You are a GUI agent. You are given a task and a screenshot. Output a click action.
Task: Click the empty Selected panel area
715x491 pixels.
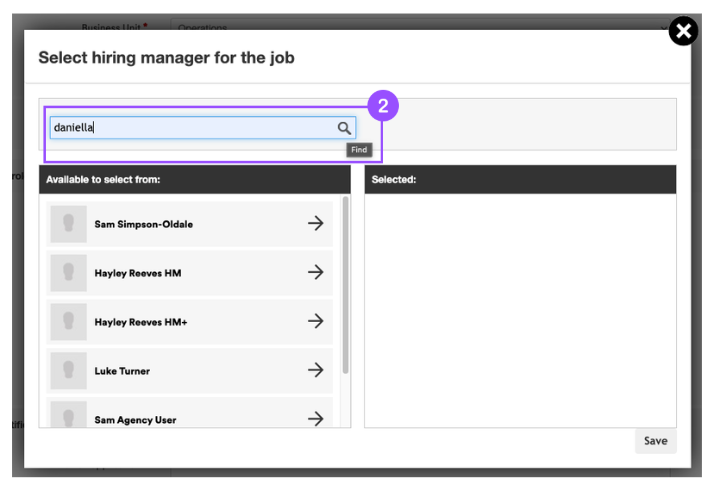(x=520, y=310)
